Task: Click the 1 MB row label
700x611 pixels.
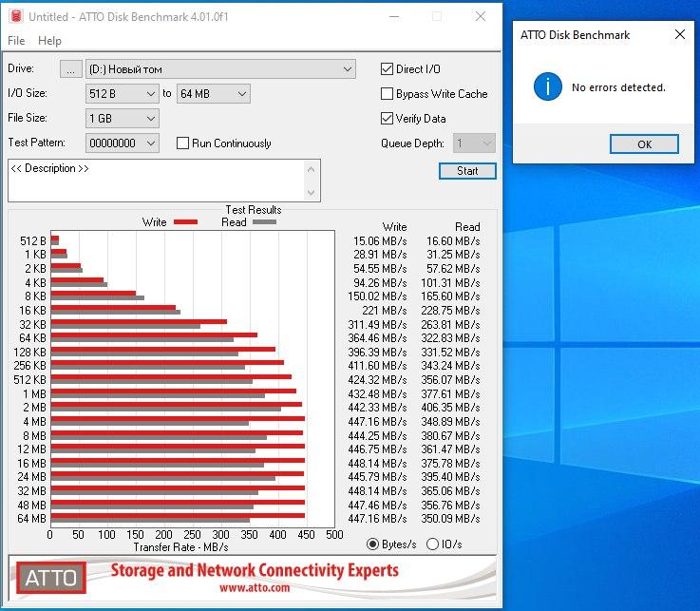Action: coord(35,394)
